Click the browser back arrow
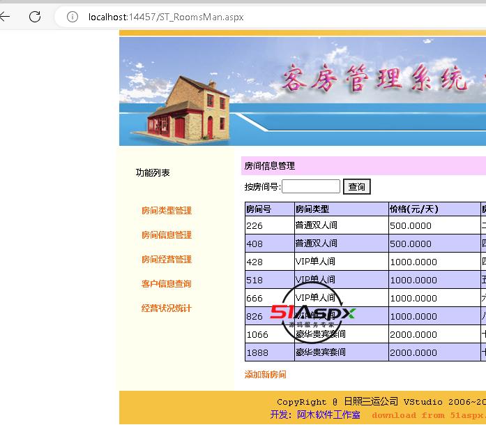 pos(6,17)
